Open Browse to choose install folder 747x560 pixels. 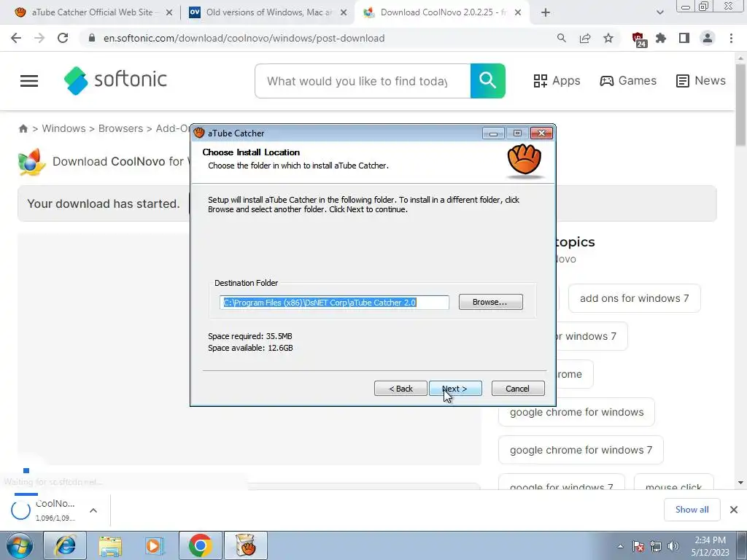pyautogui.click(x=490, y=302)
